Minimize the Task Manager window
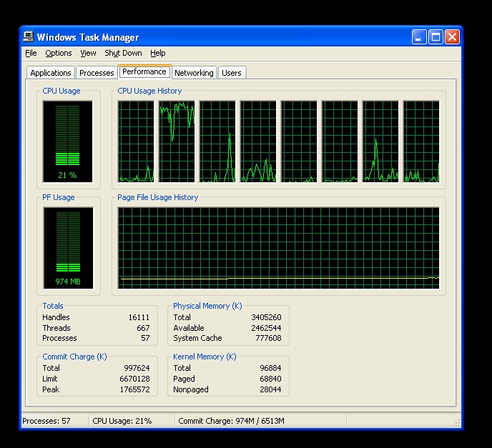Viewport: 492px width, 448px height. click(x=419, y=37)
